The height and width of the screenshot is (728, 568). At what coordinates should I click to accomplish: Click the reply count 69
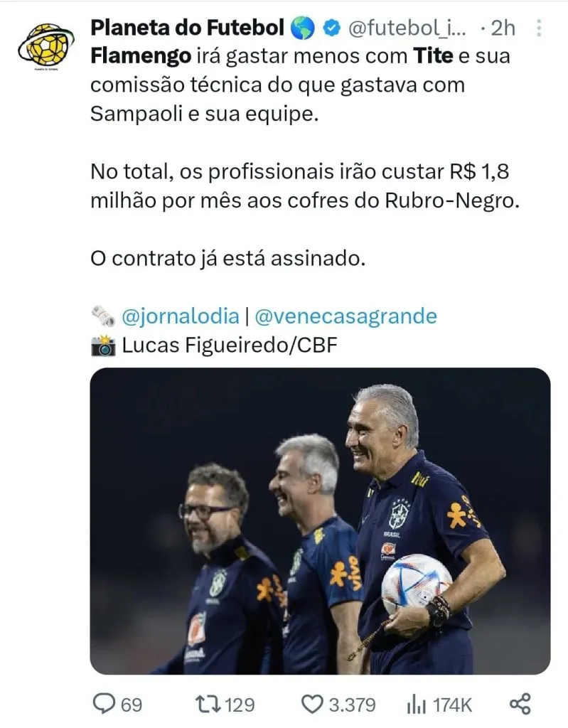[132, 705]
